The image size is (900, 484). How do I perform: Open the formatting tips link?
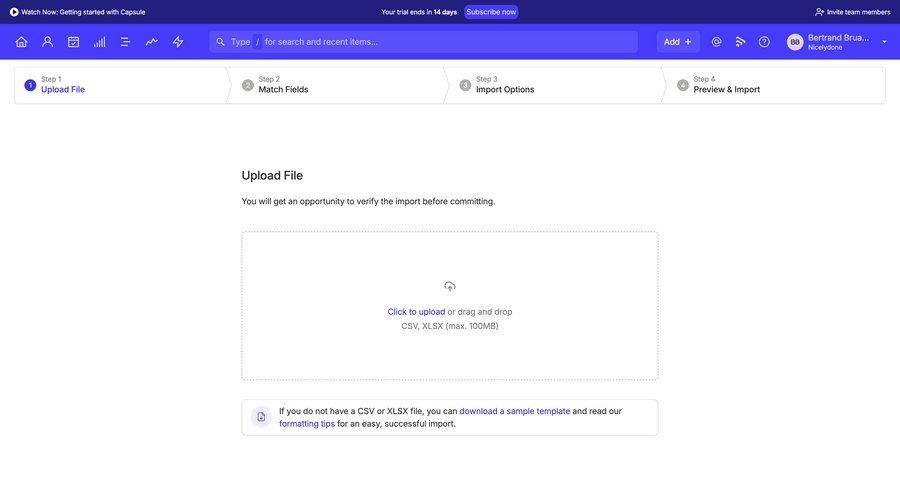pyautogui.click(x=307, y=424)
